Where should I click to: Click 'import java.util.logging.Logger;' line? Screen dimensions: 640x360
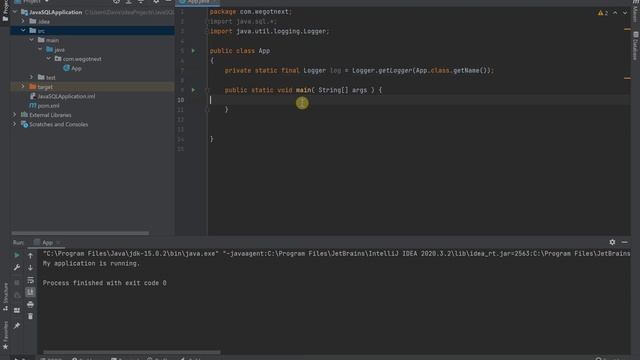269,31
